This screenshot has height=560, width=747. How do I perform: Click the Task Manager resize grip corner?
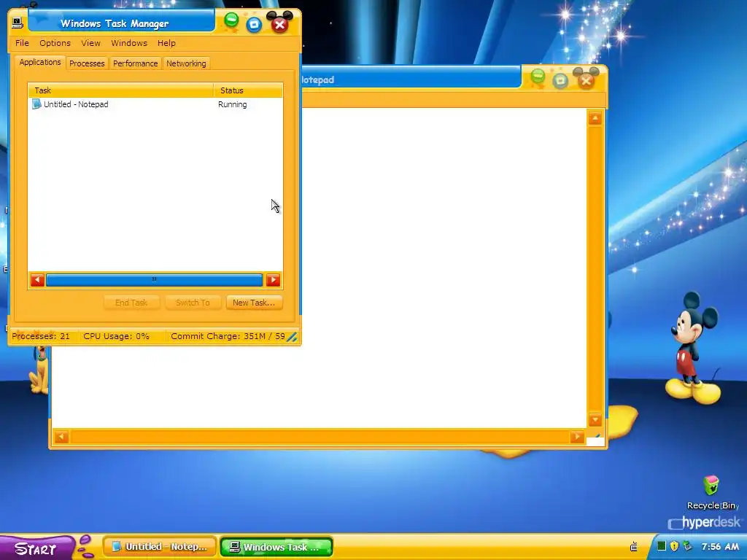coord(292,337)
